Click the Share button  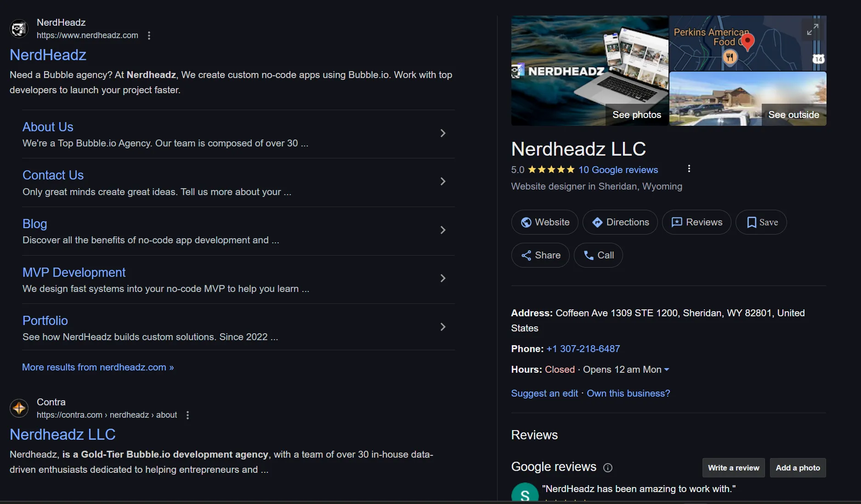540,255
